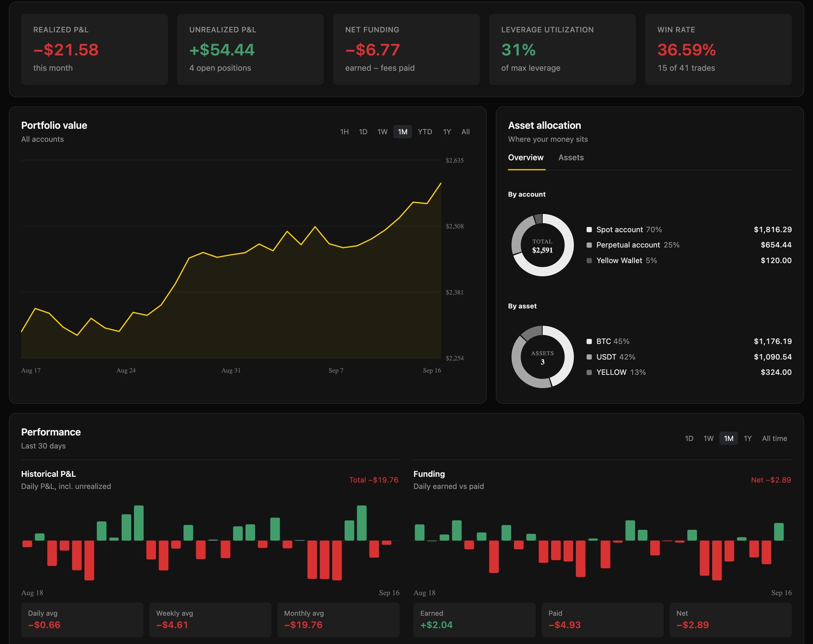Switch Portfolio value chart to YTD
The width and height of the screenshot is (813, 644).
[425, 132]
